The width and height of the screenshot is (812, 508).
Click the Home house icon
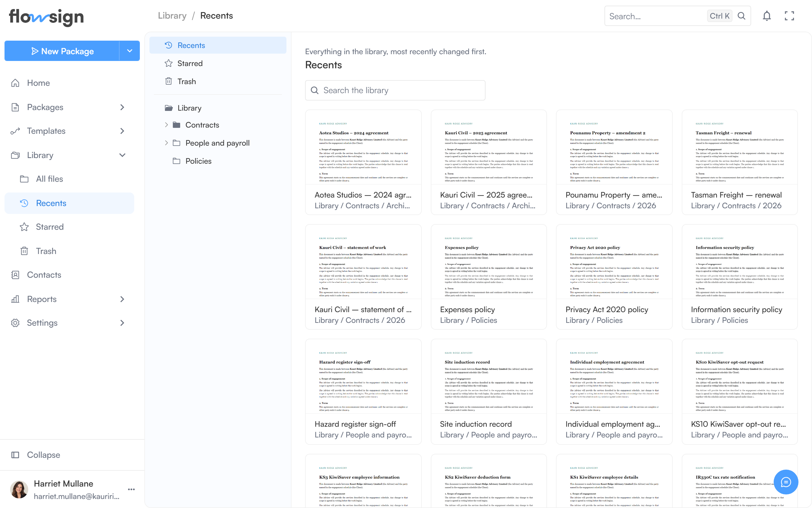click(x=15, y=83)
